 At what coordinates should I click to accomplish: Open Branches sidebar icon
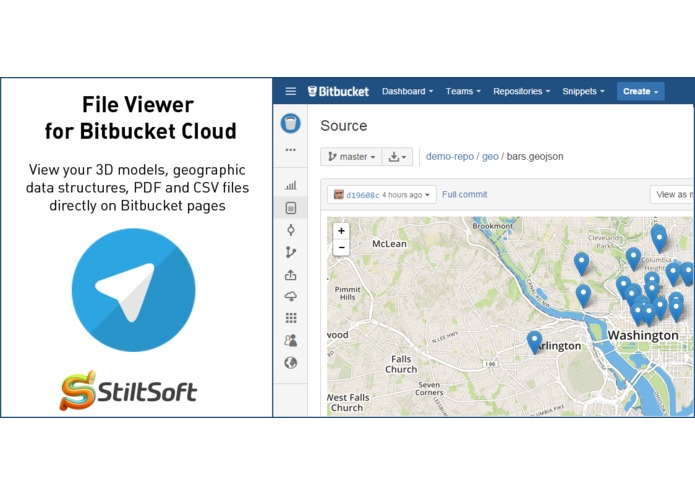tap(291, 252)
